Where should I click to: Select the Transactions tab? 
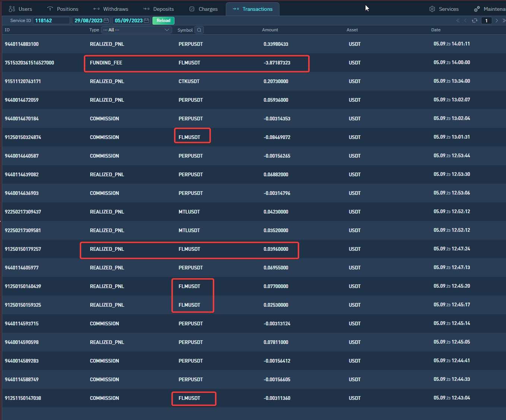(253, 9)
